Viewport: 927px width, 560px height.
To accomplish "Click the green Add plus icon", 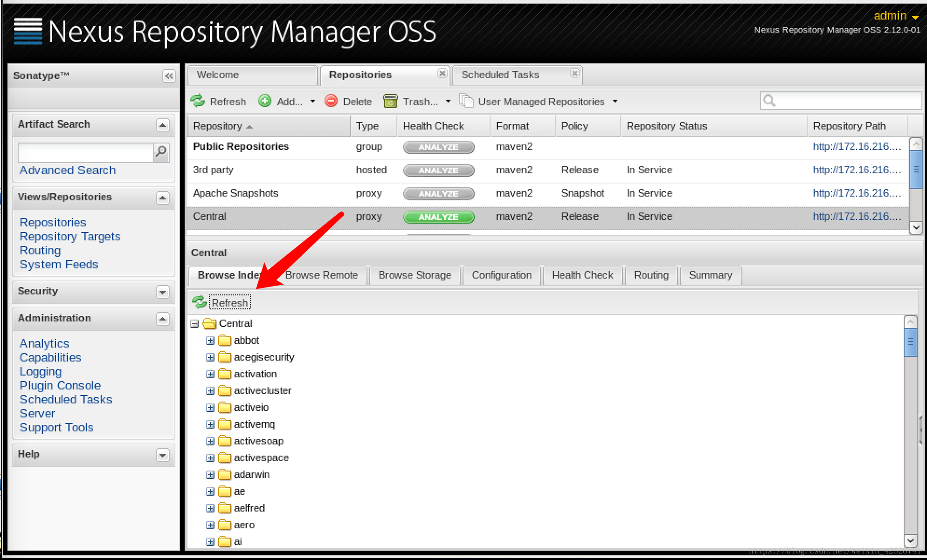I will [x=265, y=101].
